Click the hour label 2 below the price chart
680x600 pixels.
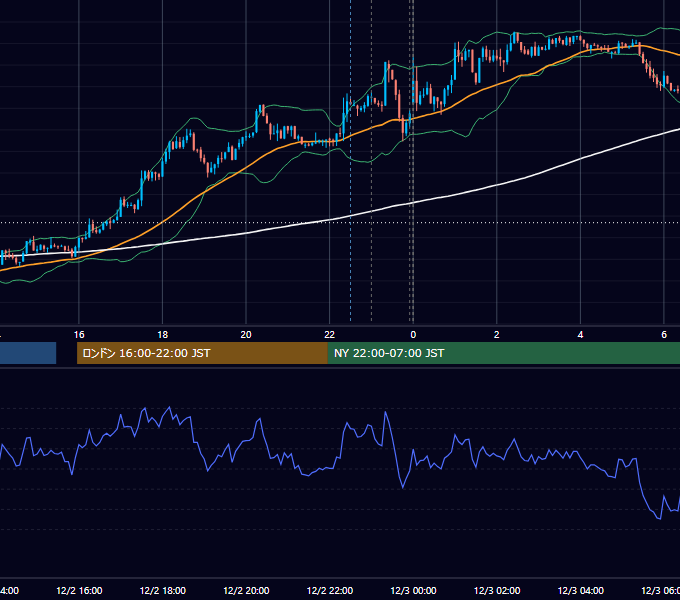pos(497,335)
